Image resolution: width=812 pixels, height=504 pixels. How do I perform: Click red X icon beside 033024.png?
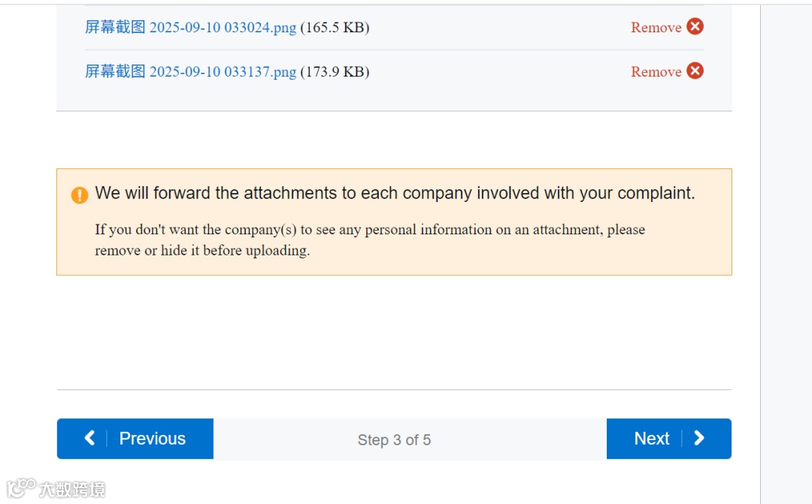(x=695, y=27)
